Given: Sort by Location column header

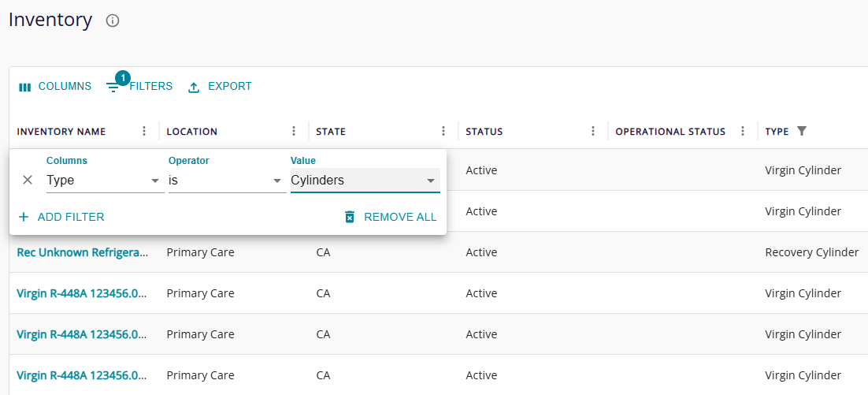Looking at the screenshot, I should coord(192,132).
